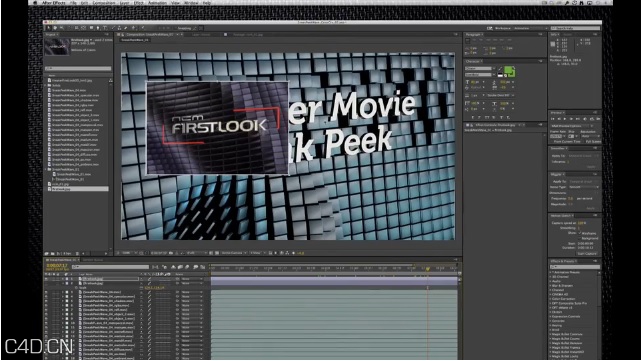The height and width of the screenshot is (361, 642).
Task: Hide SneakPeekWave_04_shadow.mov layer in timeline
Action: (x=46, y=301)
